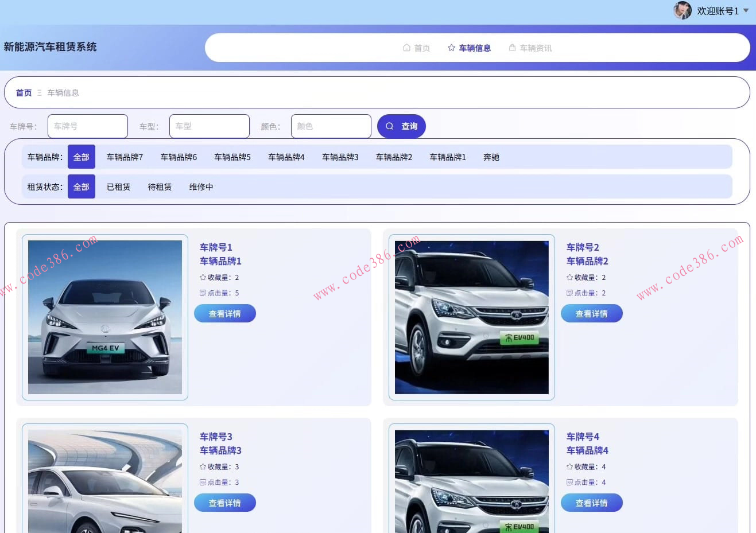Click the 点击量 icon for 车牌号4
This screenshot has height=533, width=756.
[x=569, y=482]
